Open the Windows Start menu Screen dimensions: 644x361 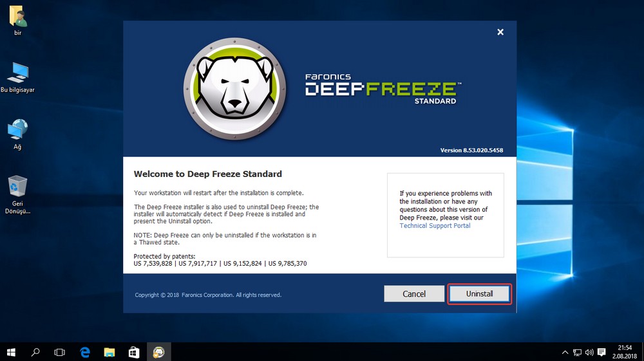pyautogui.click(x=11, y=352)
